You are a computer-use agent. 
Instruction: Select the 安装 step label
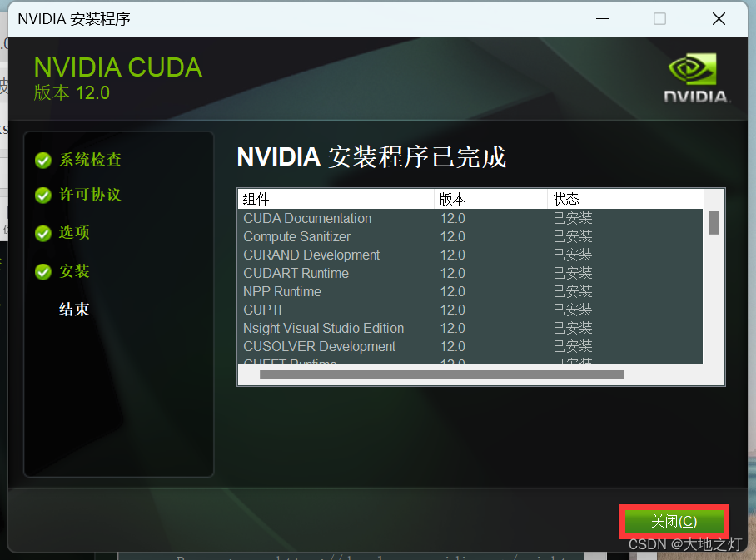(74, 271)
